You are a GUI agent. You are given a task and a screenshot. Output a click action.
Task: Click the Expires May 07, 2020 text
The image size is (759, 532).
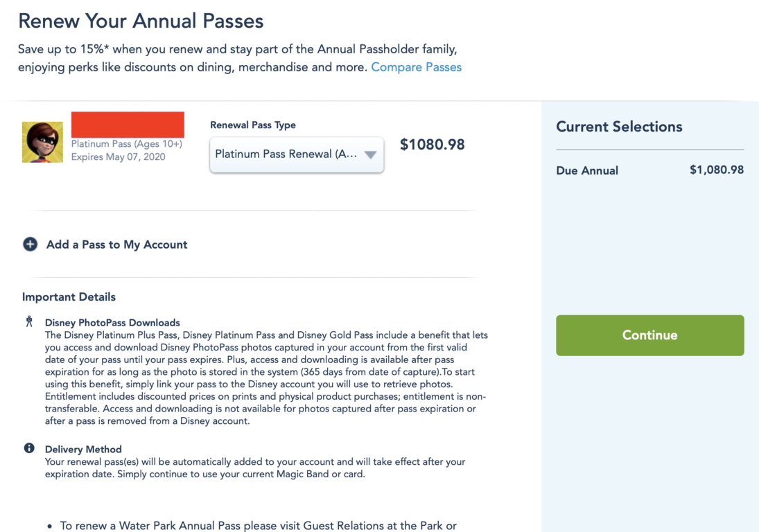coord(119,157)
